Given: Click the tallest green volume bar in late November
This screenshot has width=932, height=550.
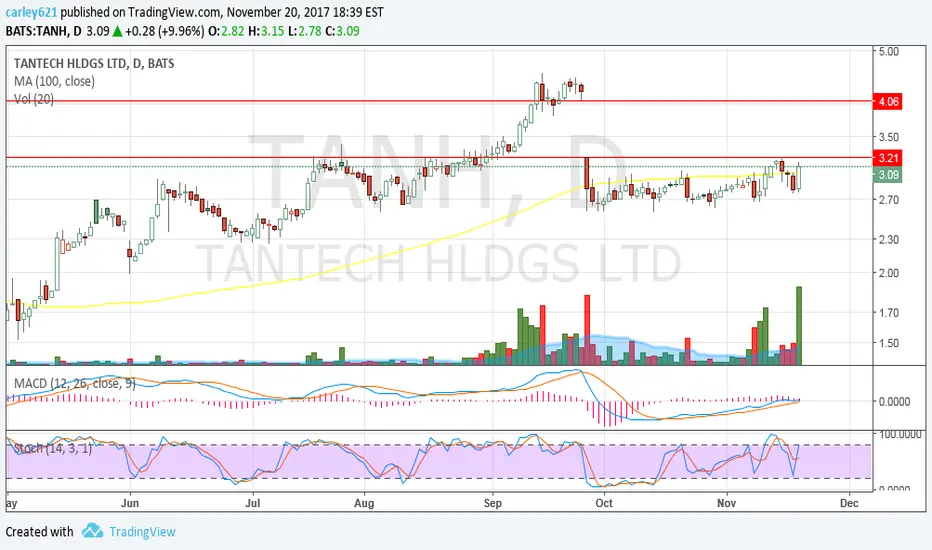Looking at the screenshot, I should 799,326.
